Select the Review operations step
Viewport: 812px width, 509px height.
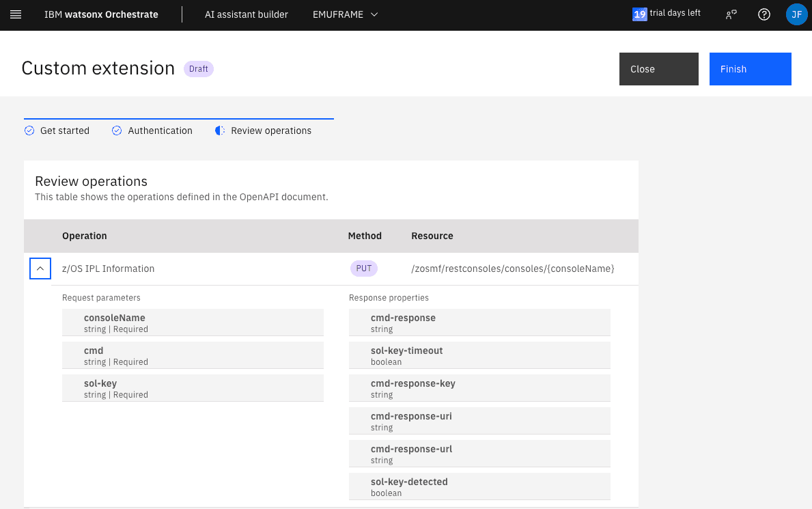270,130
